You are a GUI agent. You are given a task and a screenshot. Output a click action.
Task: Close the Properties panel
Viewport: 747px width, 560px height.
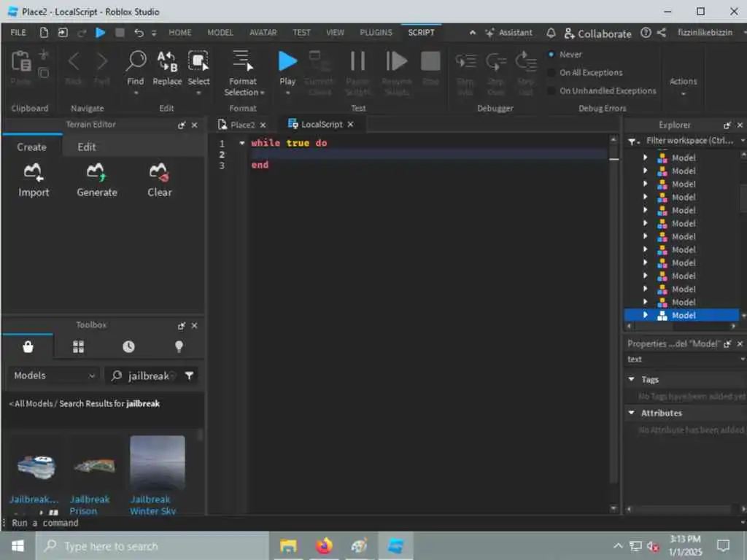pyautogui.click(x=740, y=344)
